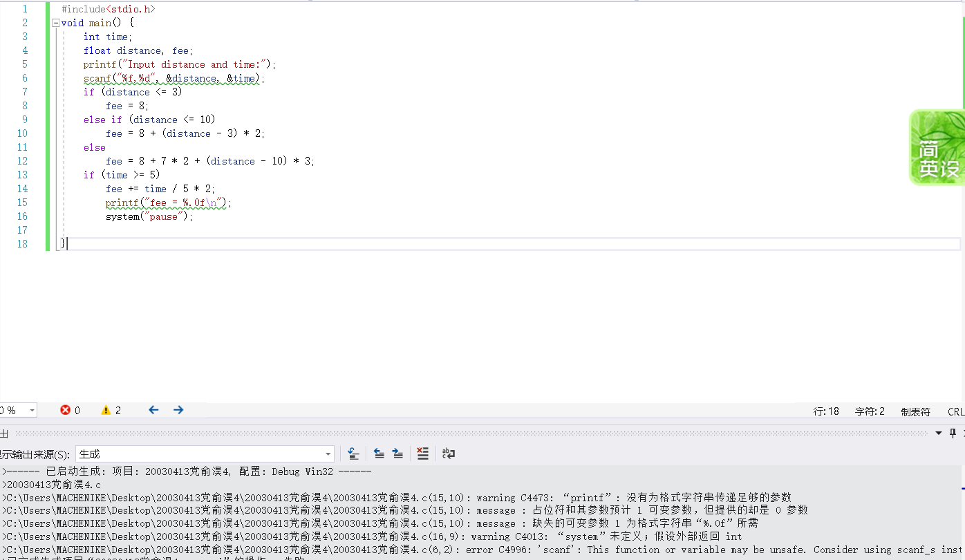Click the void main() declaration
This screenshot has width=965, height=560.
pyautogui.click(x=98, y=23)
